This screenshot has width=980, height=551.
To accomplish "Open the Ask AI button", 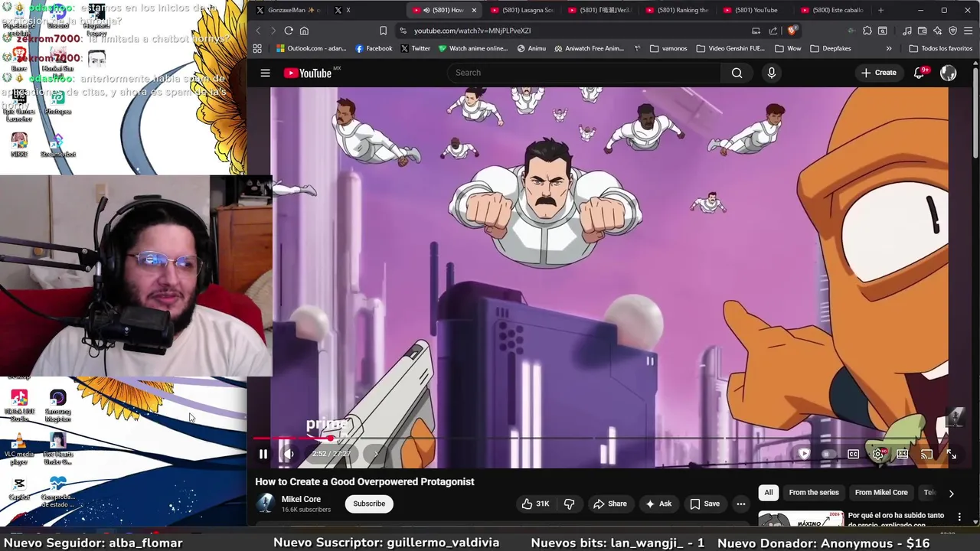I will [x=658, y=504].
